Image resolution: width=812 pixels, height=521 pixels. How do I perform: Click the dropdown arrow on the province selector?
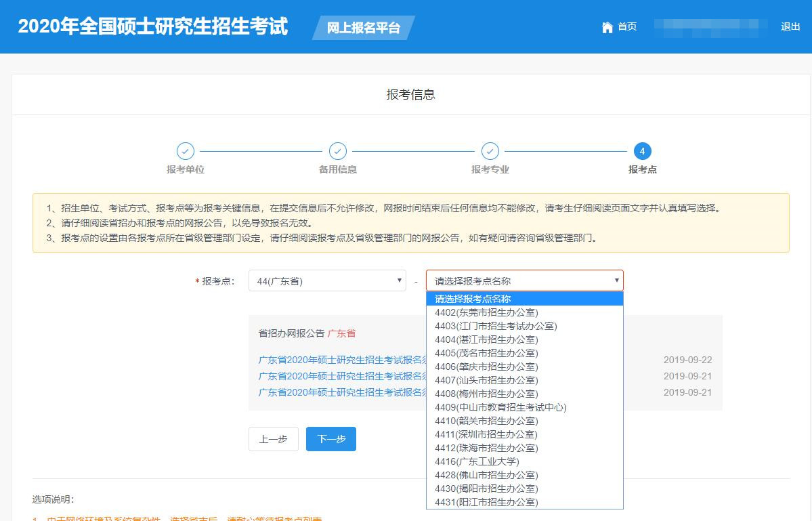pyautogui.click(x=399, y=280)
